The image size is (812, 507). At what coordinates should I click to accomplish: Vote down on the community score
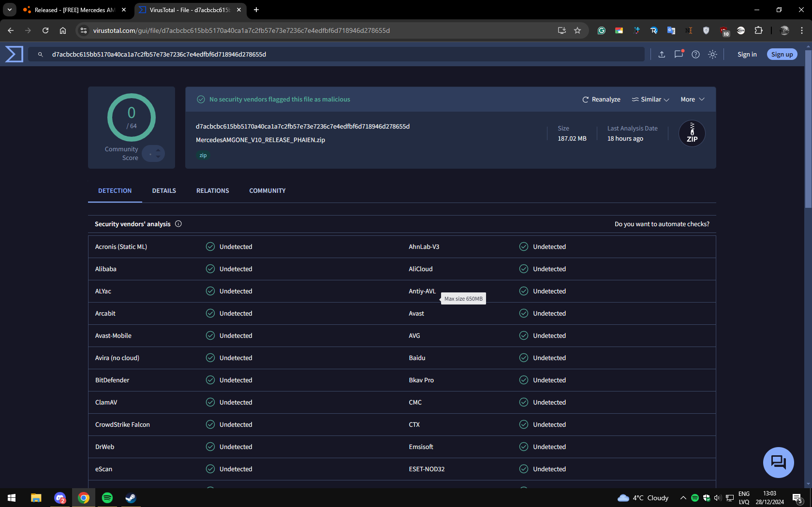(x=158, y=157)
